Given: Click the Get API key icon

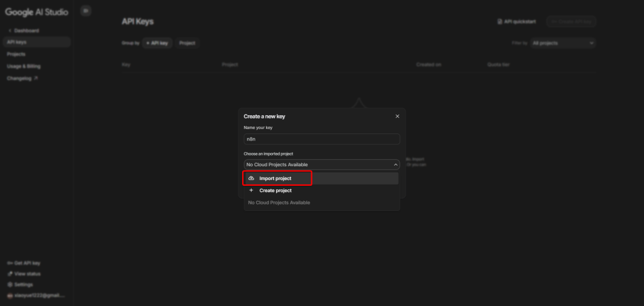Looking at the screenshot, I should coord(9,263).
